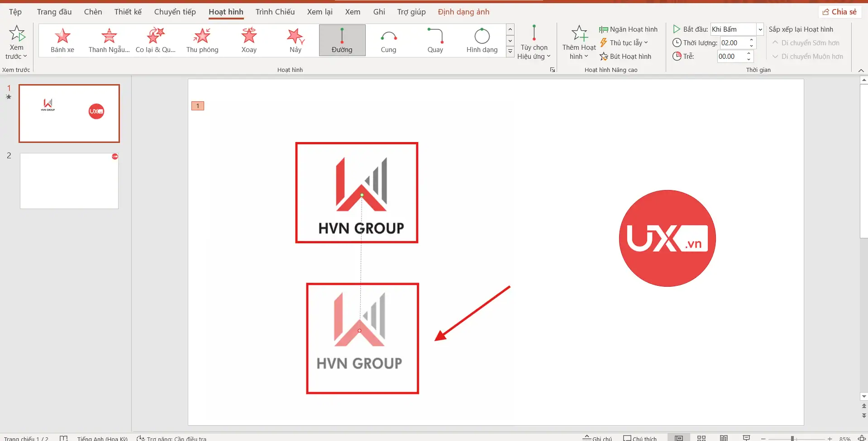This screenshot has height=441, width=868.
Task: Click the green motion path start point
Action: (x=362, y=195)
